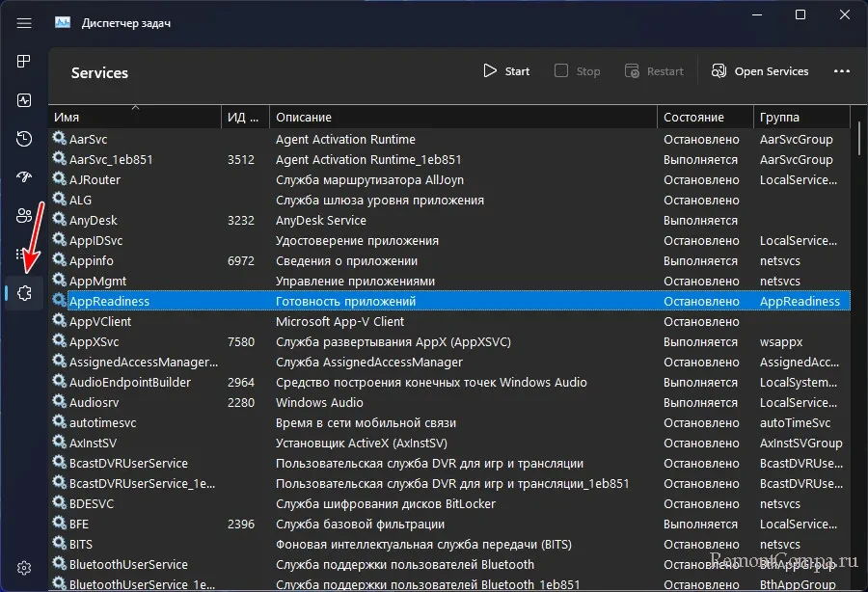
Task: Click Open Services button
Action: (760, 71)
